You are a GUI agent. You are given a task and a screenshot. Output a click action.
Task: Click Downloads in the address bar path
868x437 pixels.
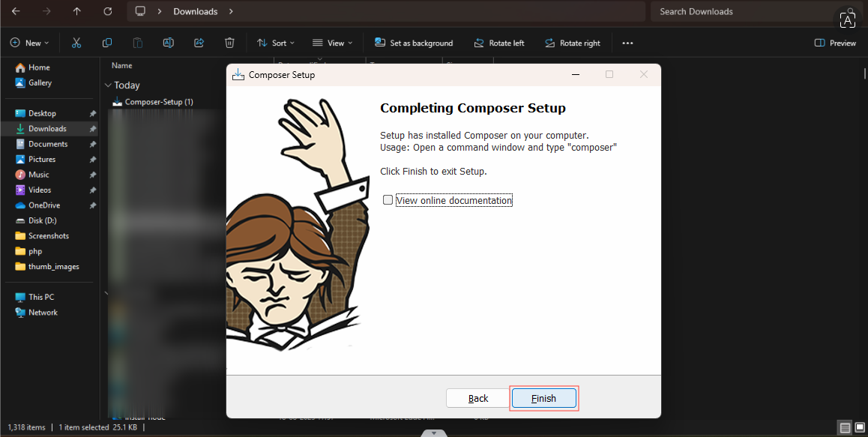196,12
